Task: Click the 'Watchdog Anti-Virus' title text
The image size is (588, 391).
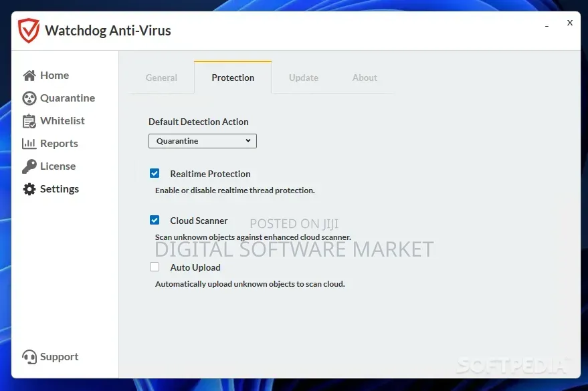Action: [x=108, y=30]
